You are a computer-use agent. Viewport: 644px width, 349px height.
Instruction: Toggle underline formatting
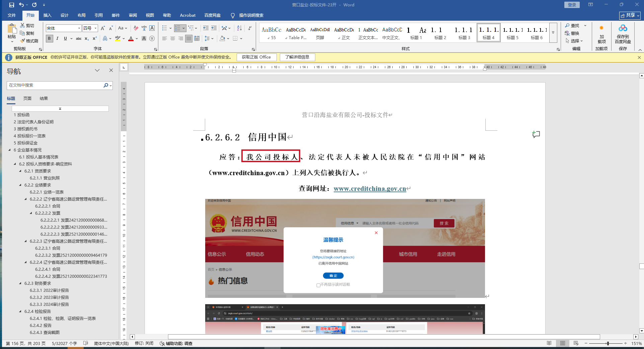click(65, 38)
